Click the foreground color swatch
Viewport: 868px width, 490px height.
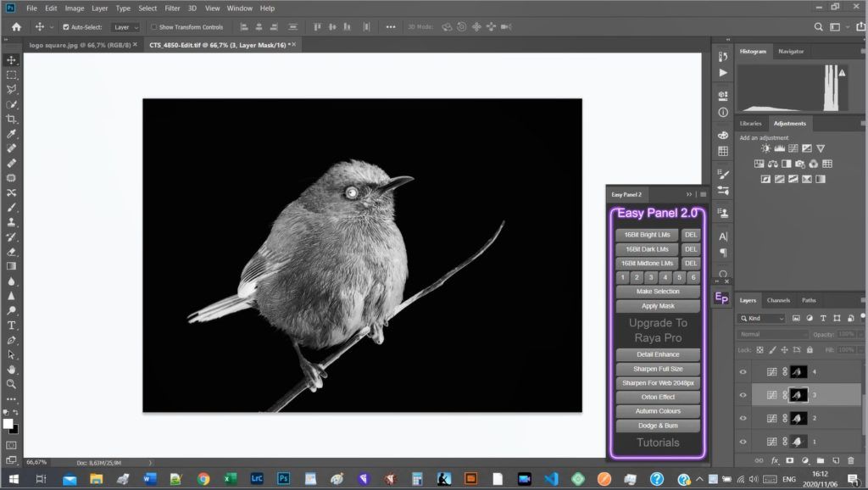[x=8, y=423]
